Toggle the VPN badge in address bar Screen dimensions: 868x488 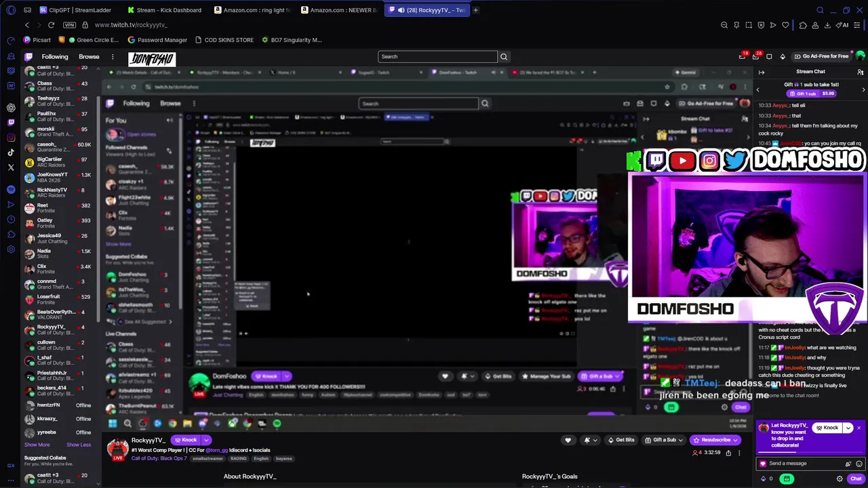click(x=69, y=25)
